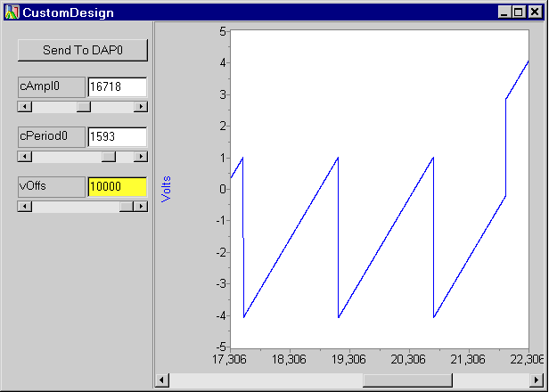Viewport: 549px width, 392px height.
Task: Click the vOffs label
Action: tap(52, 186)
